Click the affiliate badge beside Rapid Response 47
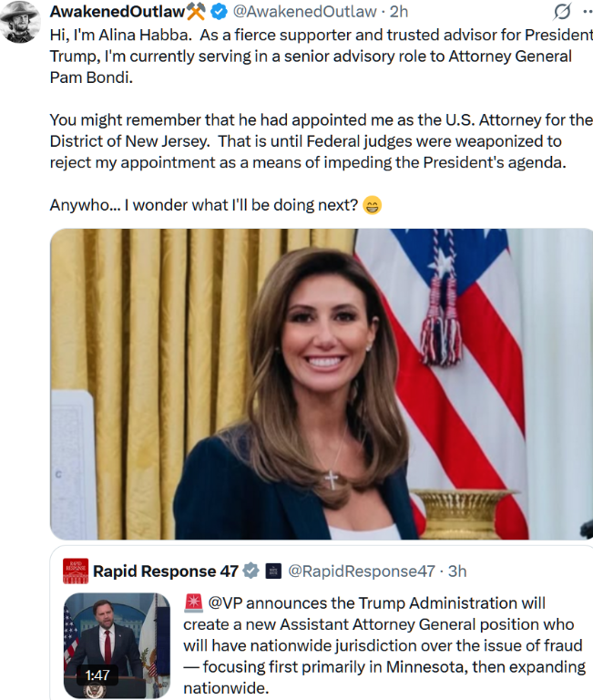 point(273,571)
